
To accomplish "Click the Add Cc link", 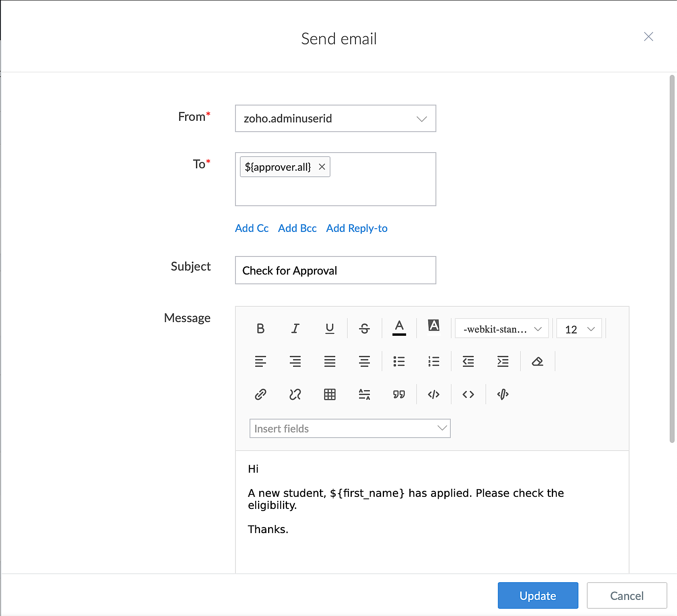I will (252, 228).
